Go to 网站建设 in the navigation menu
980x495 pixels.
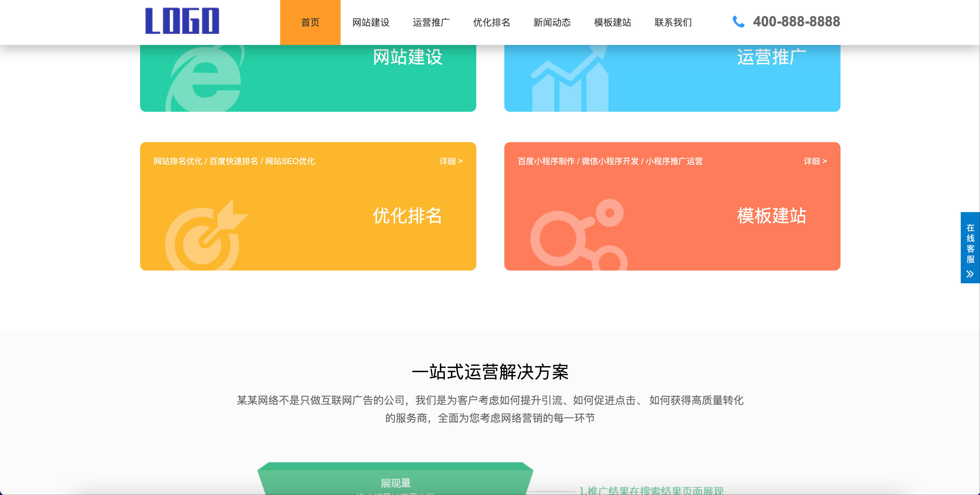pos(371,22)
